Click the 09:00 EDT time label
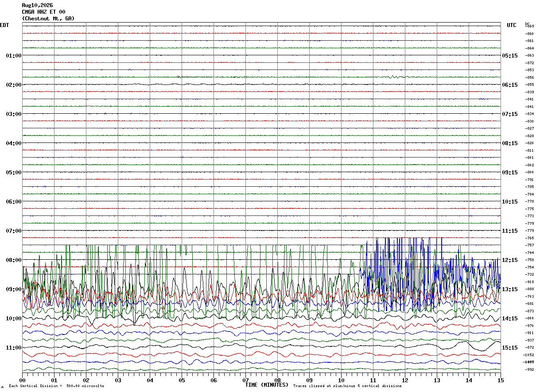Viewport: 536px width, 392px height. coord(14,289)
